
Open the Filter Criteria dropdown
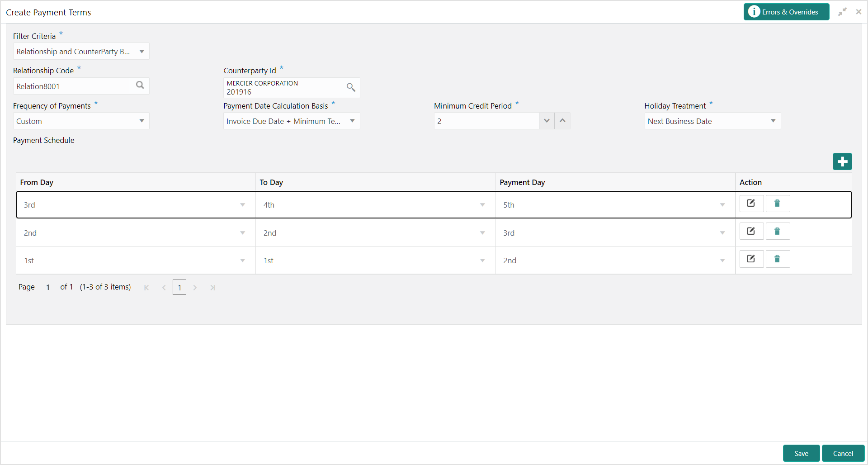coord(81,52)
